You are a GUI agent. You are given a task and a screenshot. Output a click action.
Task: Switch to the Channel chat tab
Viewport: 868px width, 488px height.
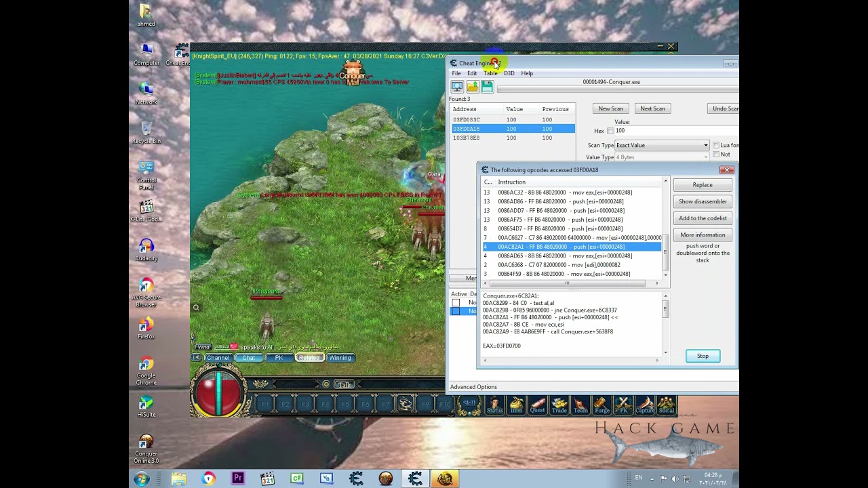pyautogui.click(x=218, y=358)
